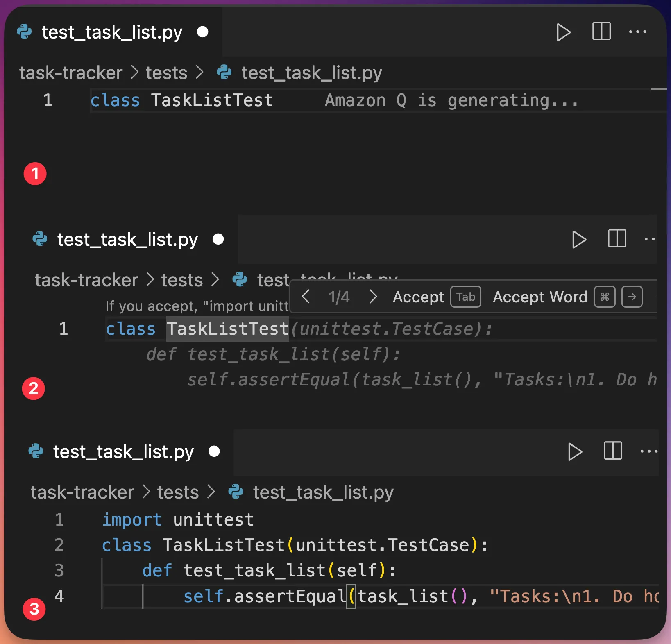Click ghost text 'def test_task_list(self):'

point(273,354)
